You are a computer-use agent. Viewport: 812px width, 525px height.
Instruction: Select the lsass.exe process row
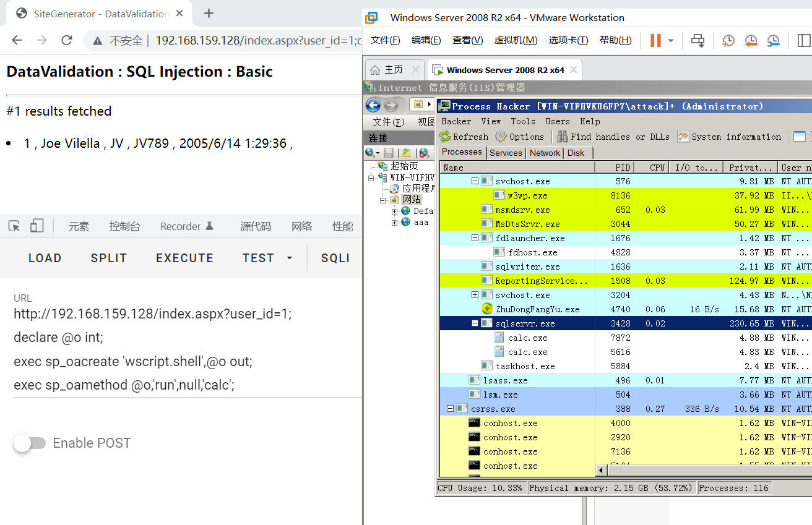[x=626, y=380]
